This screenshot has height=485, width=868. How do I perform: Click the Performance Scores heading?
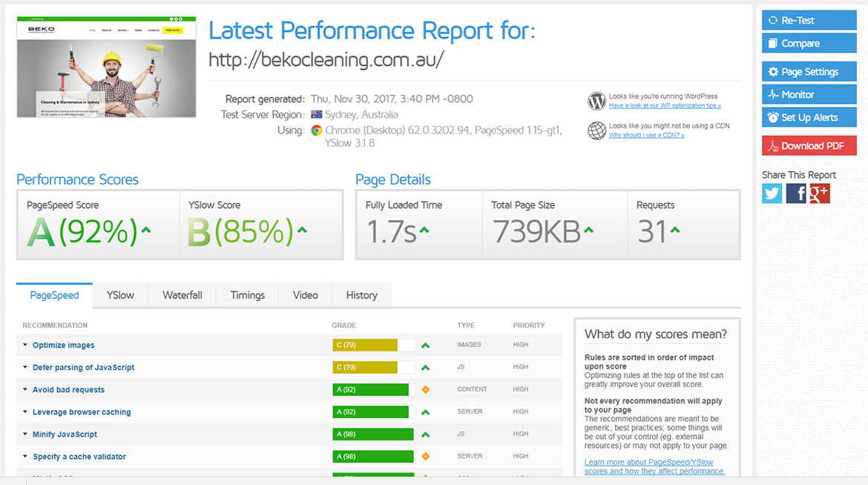pyautogui.click(x=77, y=179)
